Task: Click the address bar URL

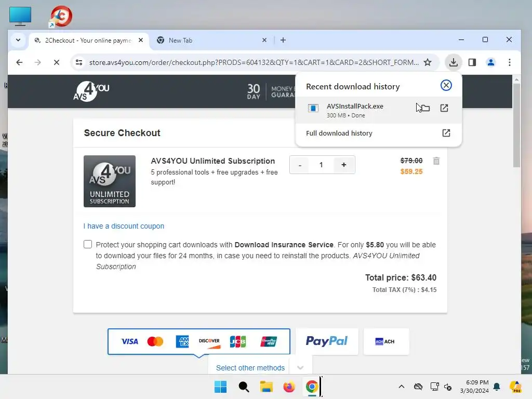Action: pyautogui.click(x=254, y=62)
